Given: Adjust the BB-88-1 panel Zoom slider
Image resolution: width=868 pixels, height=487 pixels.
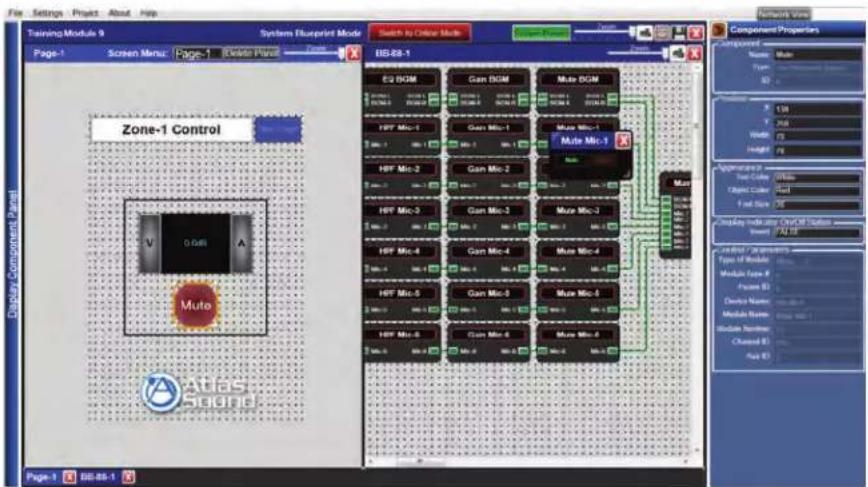Looking at the screenshot, I should click(638, 53).
